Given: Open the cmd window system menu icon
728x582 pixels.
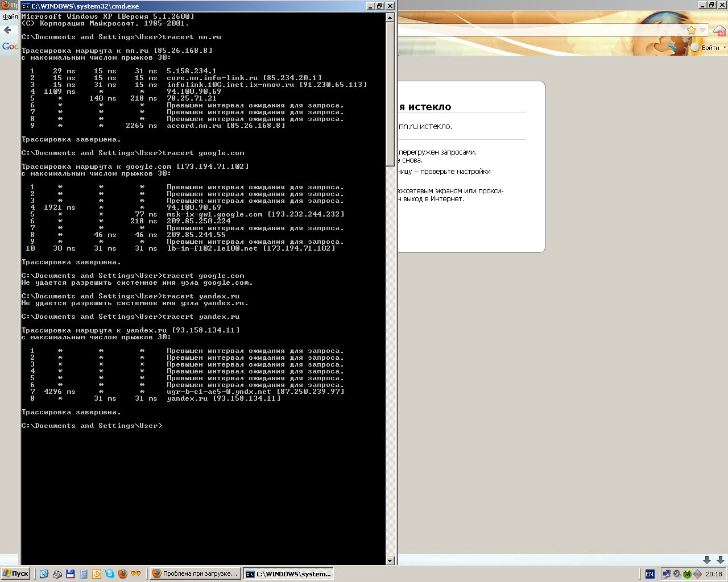Looking at the screenshot, I should click(26, 6).
